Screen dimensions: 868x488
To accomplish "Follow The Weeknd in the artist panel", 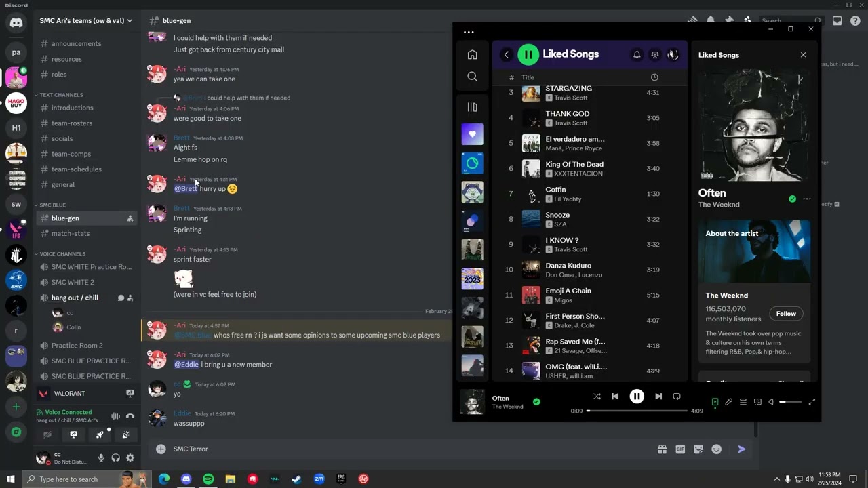I will (786, 314).
